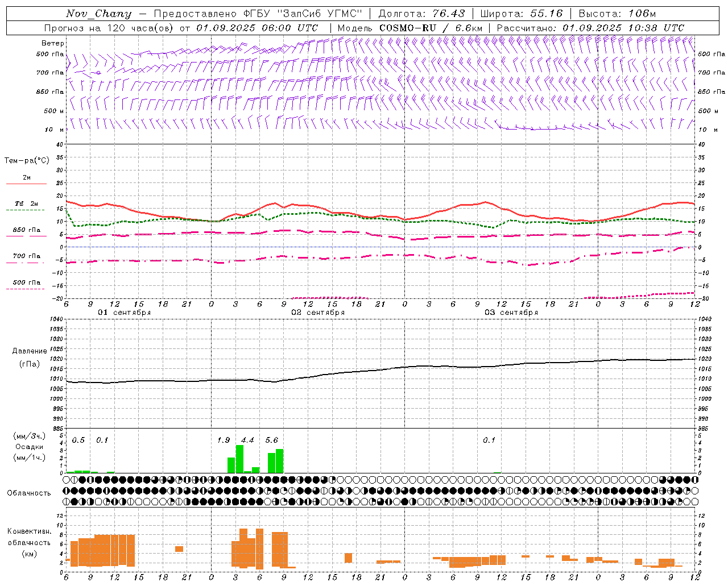Select the Td 2м legend entry
The width and height of the screenshot is (728, 582).
(x=26, y=203)
